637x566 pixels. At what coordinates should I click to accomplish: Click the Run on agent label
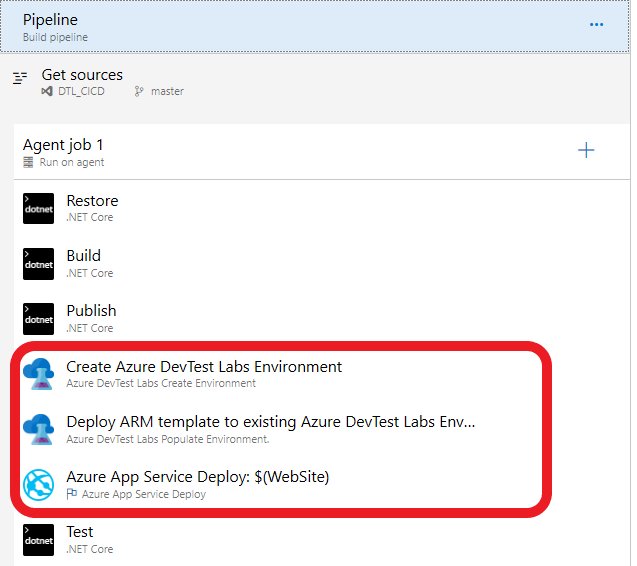[72, 162]
